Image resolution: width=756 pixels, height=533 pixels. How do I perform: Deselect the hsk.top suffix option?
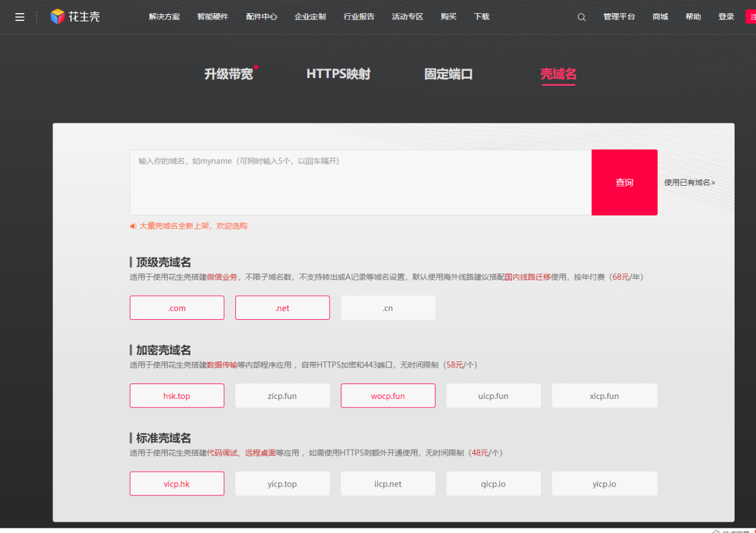[x=177, y=396]
